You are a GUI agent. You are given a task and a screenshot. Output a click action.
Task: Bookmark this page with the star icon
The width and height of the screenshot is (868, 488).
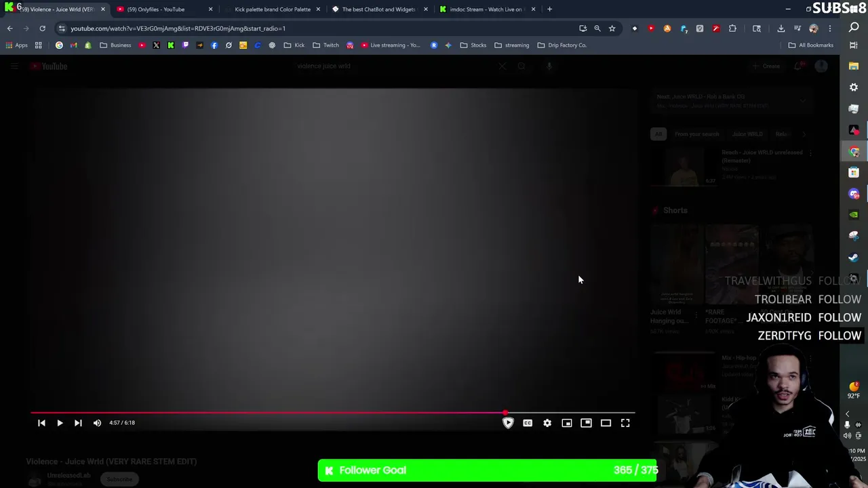pyautogui.click(x=612, y=28)
